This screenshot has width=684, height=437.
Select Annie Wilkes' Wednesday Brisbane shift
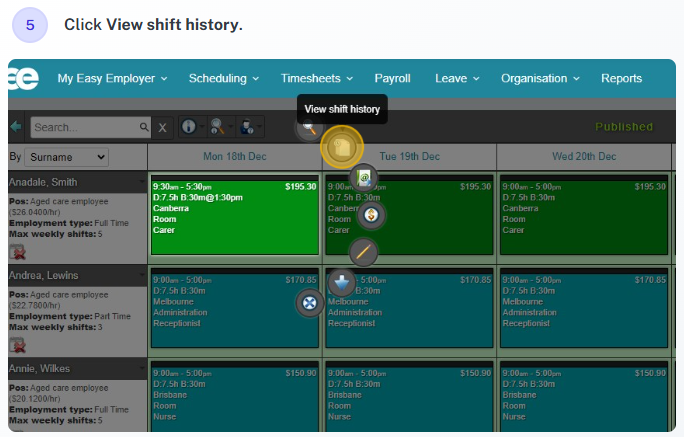pos(584,397)
